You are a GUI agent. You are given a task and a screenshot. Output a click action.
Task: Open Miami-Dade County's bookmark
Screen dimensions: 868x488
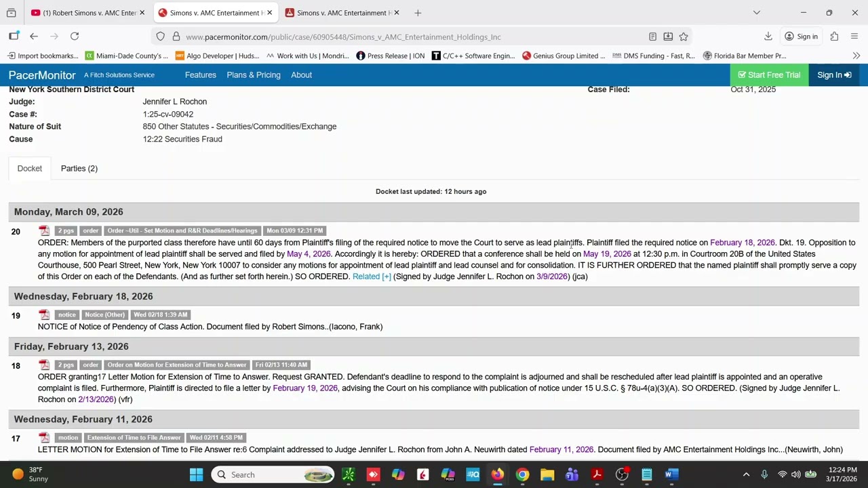(127, 56)
